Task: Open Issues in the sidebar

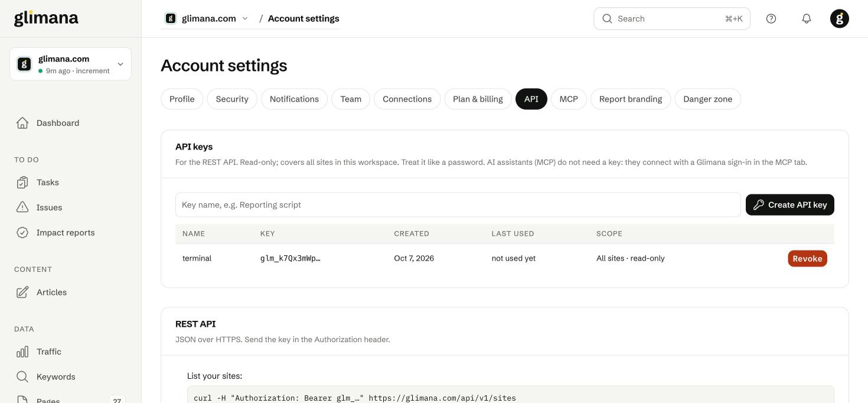Action: (71, 207)
